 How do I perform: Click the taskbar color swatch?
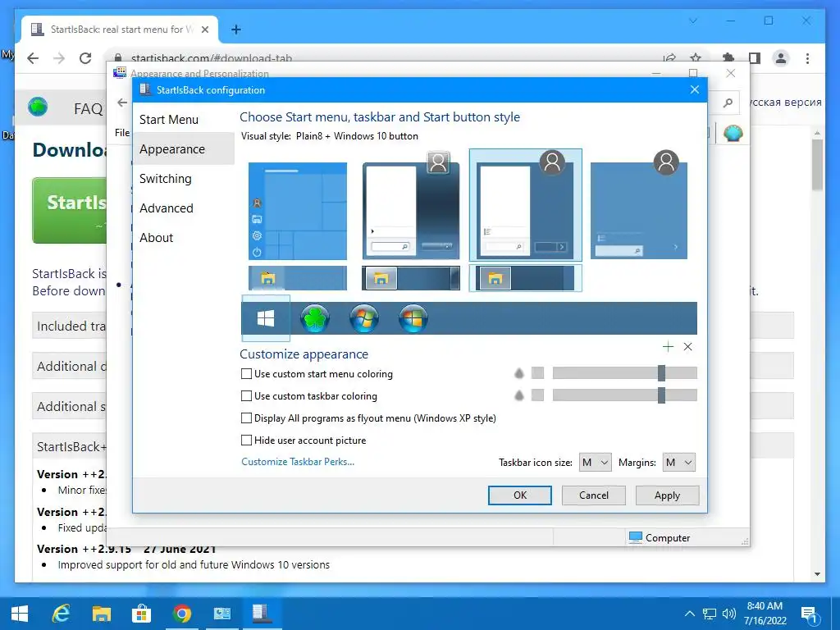537,395
